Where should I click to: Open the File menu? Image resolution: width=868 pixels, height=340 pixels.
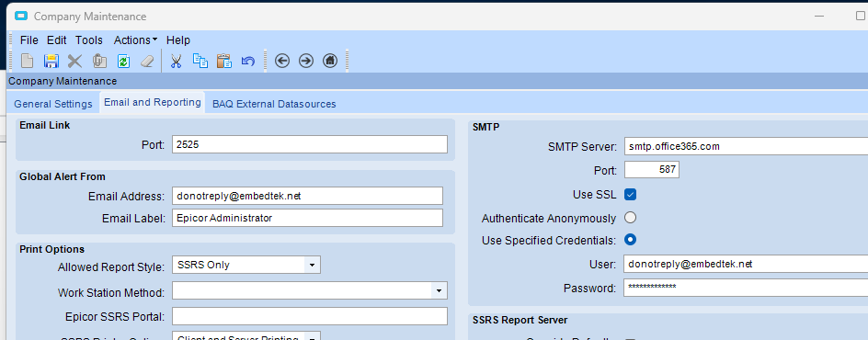tap(29, 40)
